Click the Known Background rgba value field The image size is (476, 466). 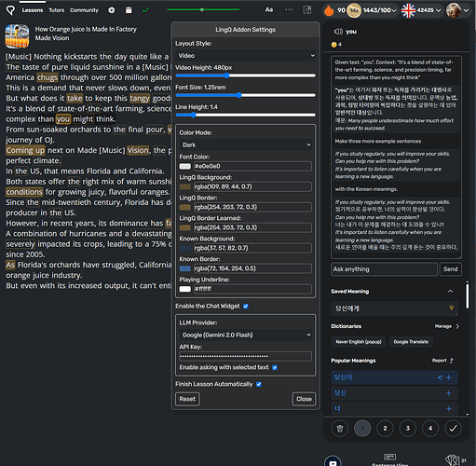(252, 248)
